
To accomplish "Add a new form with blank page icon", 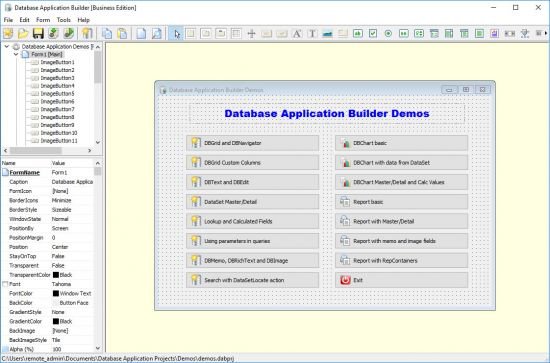I will click(141, 34).
